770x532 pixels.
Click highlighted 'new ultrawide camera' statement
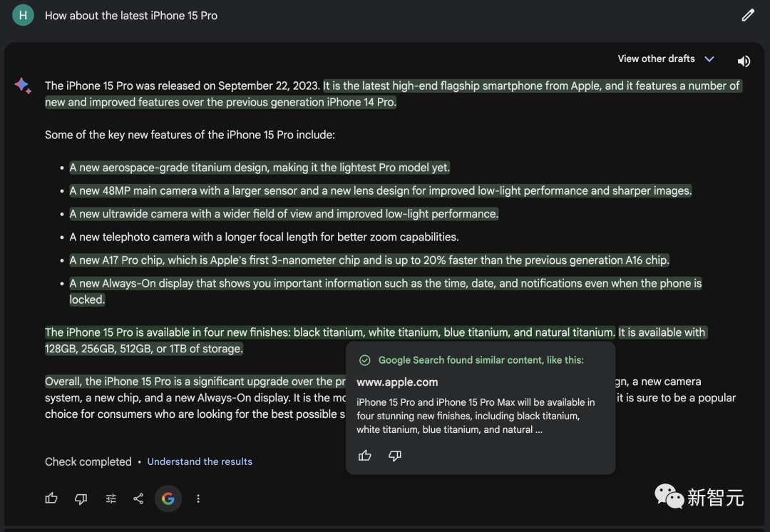point(284,214)
